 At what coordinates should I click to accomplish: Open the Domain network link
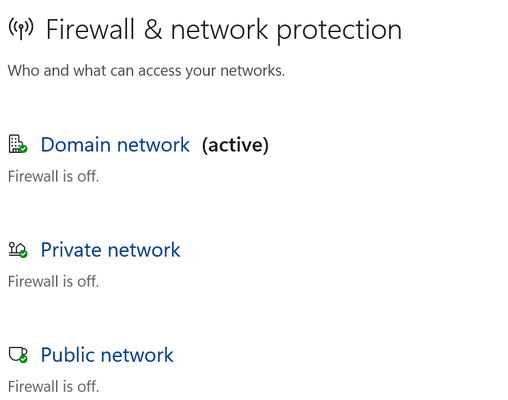pos(115,145)
